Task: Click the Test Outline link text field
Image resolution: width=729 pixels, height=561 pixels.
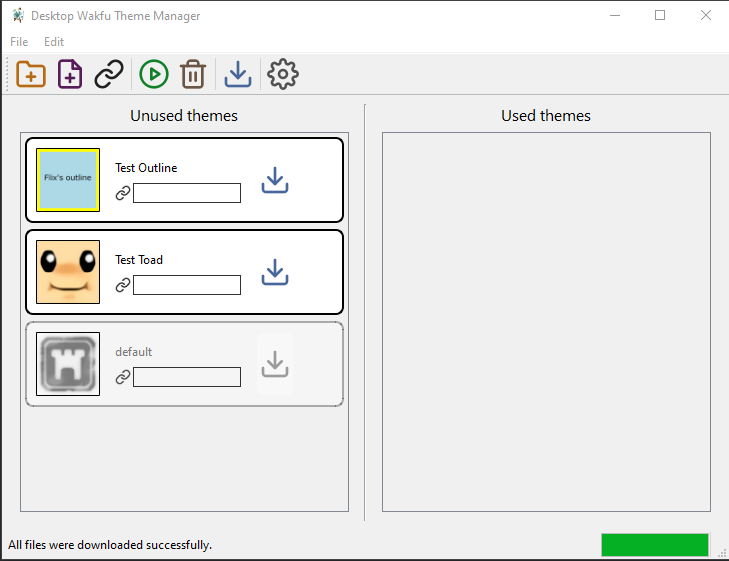Action: coord(187,193)
